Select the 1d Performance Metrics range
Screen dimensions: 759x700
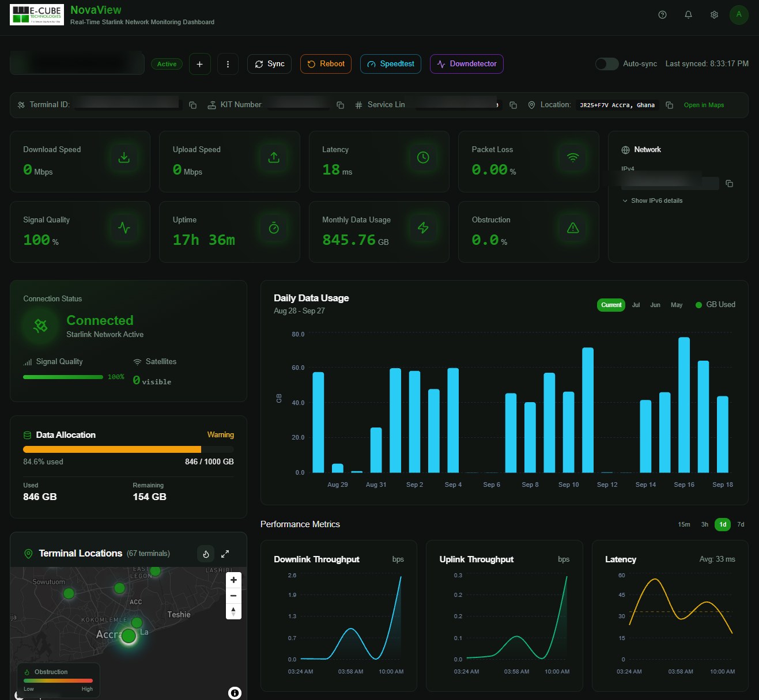pyautogui.click(x=723, y=524)
